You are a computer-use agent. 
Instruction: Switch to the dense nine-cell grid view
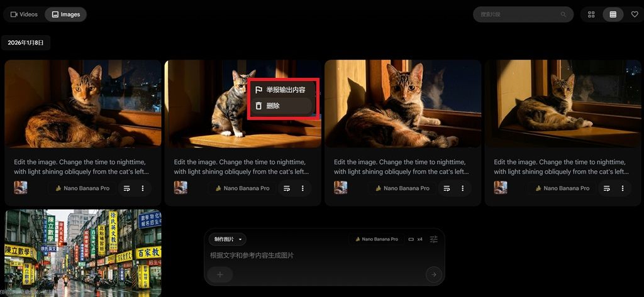[x=613, y=14]
